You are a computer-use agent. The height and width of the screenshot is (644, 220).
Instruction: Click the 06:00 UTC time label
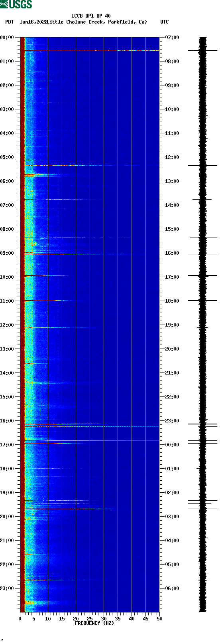click(172, 589)
